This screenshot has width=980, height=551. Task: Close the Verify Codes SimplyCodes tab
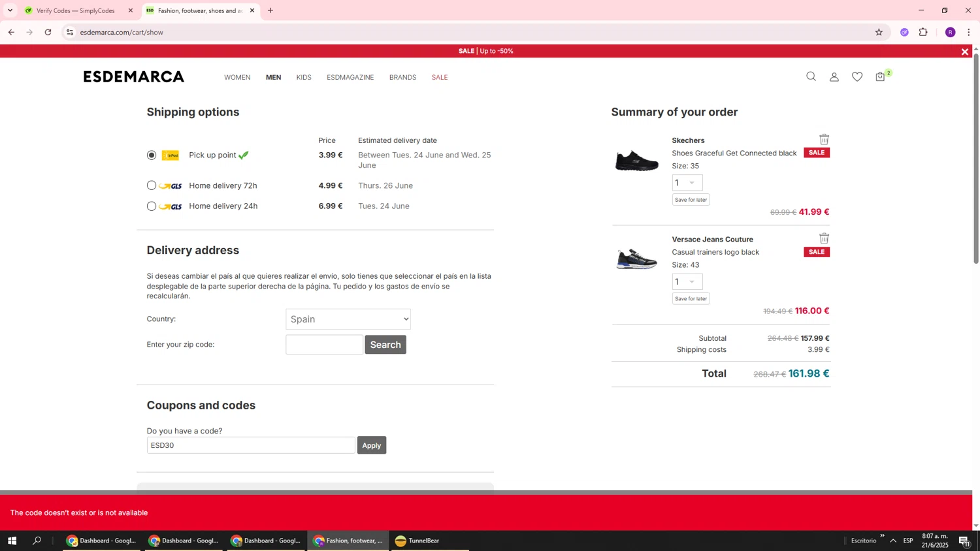[130, 10]
